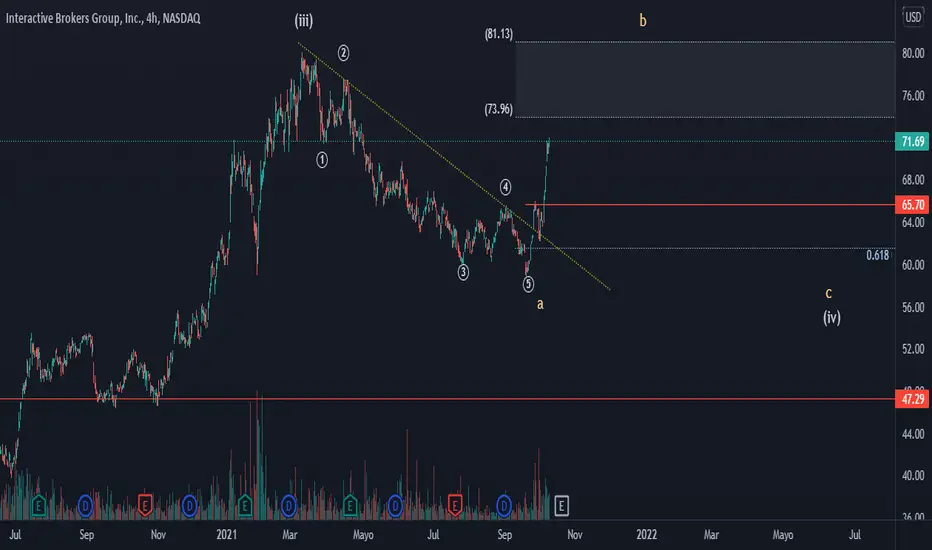
Task: Click the green earnings marker between Jul and Sep 2020
Action: click(x=39, y=506)
